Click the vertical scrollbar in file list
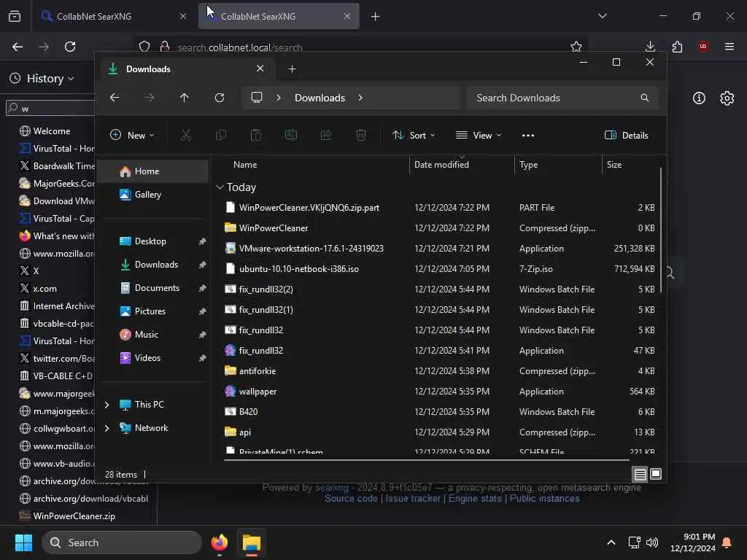 click(x=661, y=230)
